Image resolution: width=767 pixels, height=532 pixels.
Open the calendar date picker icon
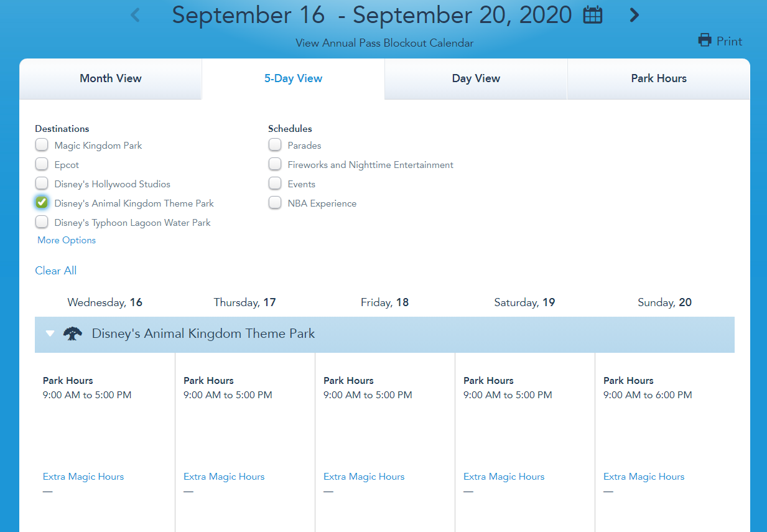tap(593, 15)
